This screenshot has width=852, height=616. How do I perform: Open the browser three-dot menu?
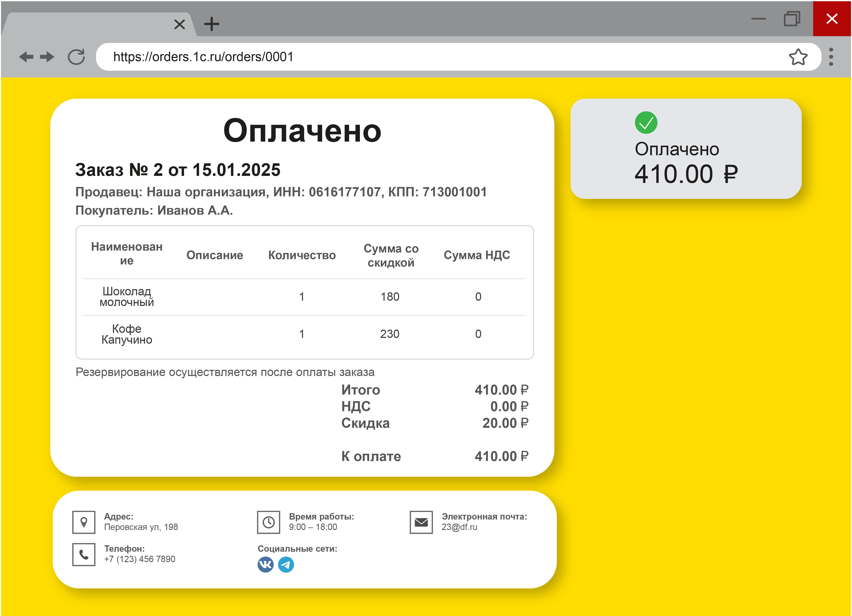(831, 57)
